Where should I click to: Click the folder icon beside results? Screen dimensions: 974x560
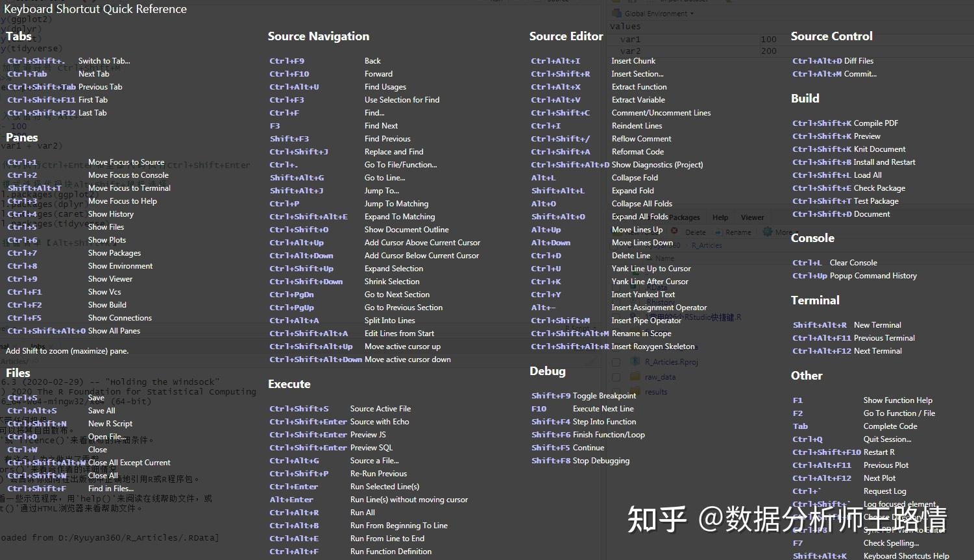(634, 392)
